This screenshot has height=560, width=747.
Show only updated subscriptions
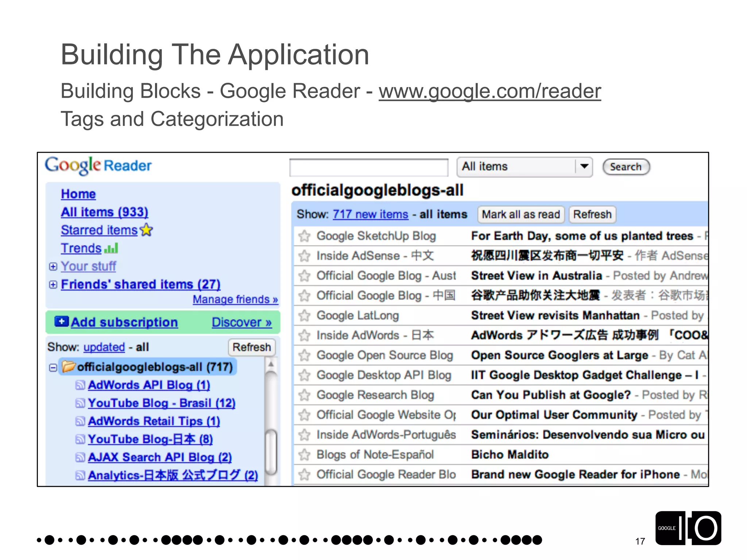click(104, 347)
